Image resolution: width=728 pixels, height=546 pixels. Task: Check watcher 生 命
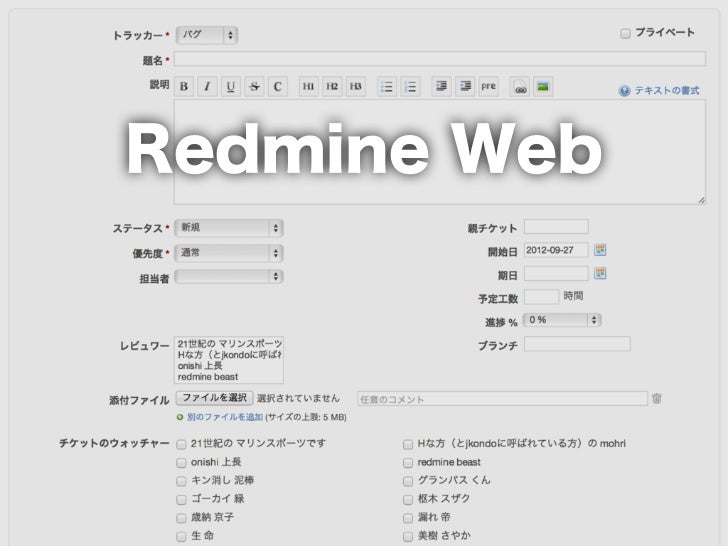181,537
